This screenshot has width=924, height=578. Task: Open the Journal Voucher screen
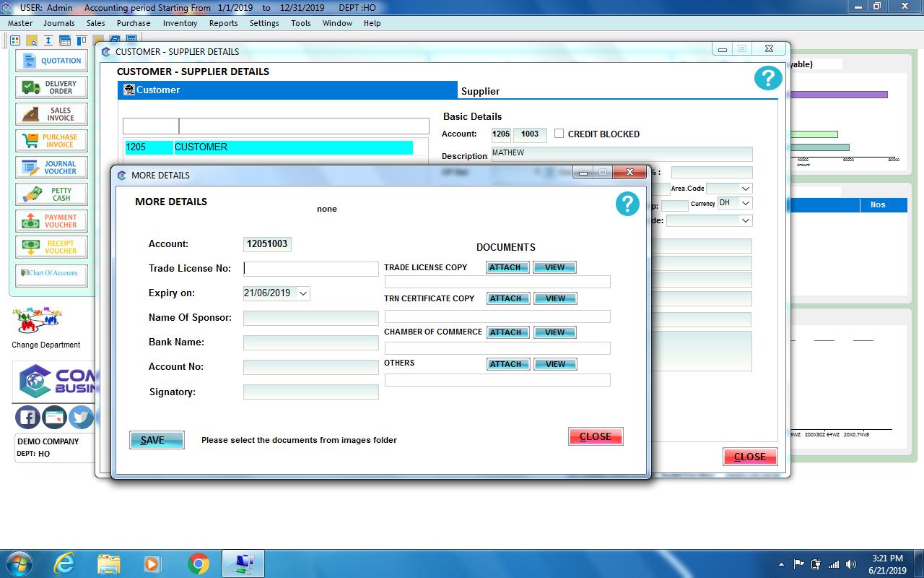(51, 167)
